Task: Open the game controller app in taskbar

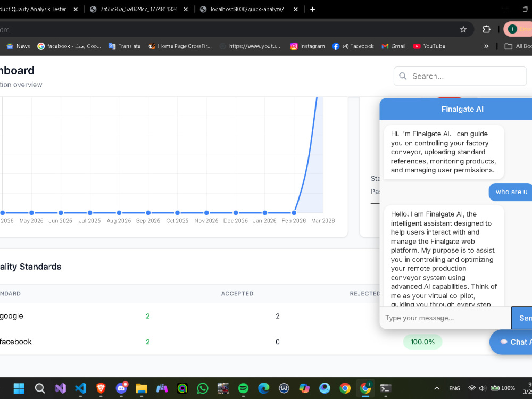Action: coord(162,388)
